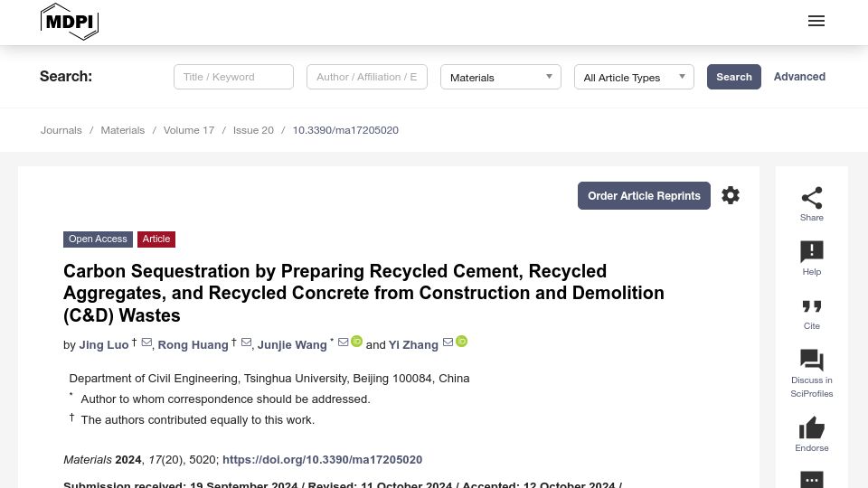868x488 pixels.
Task: Click email envelope icon next to Jing Luo
Action: (146, 343)
